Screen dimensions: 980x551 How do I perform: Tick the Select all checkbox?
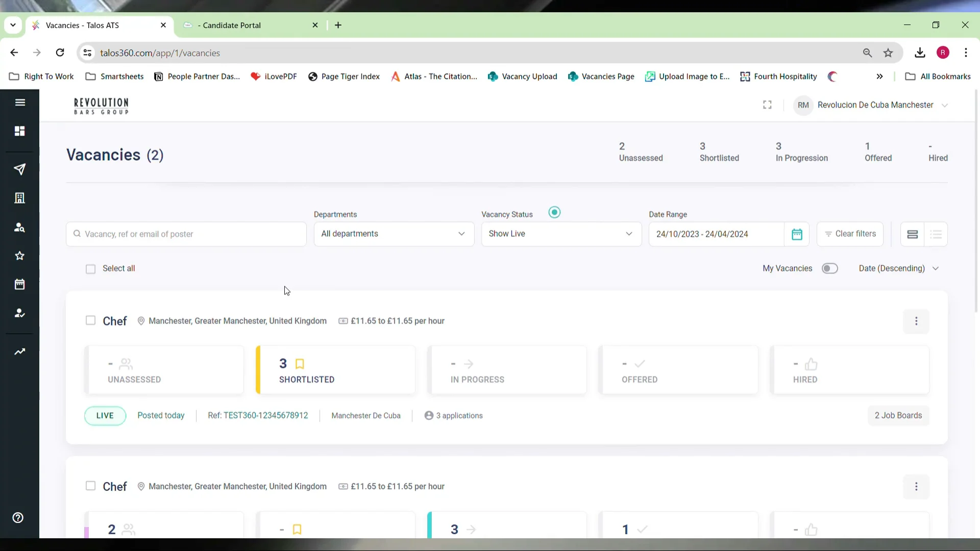point(90,269)
